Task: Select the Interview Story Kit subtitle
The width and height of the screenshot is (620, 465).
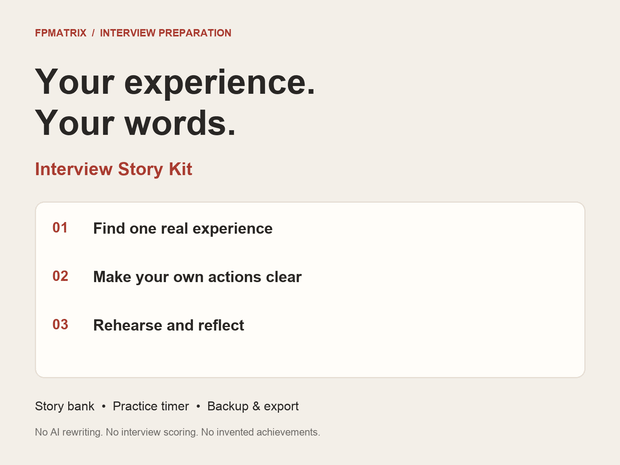Action: [113, 169]
